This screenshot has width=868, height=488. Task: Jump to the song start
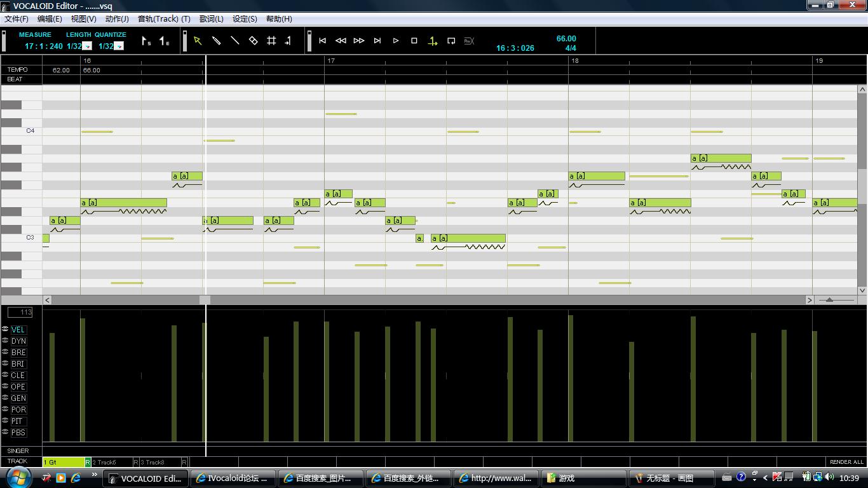(322, 41)
